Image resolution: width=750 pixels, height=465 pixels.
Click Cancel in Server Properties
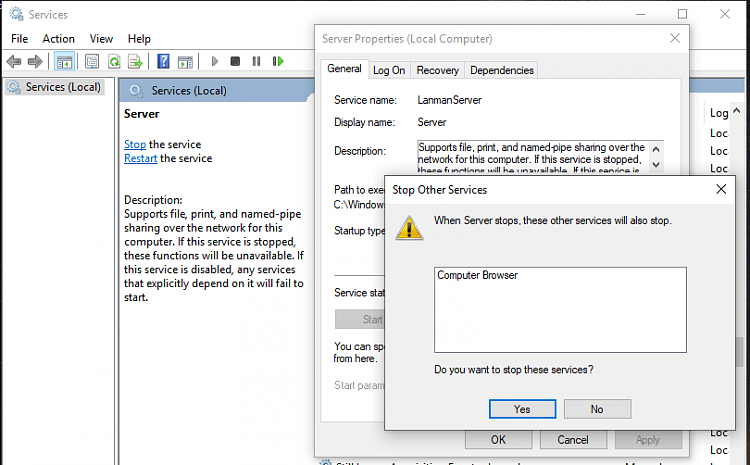click(573, 440)
